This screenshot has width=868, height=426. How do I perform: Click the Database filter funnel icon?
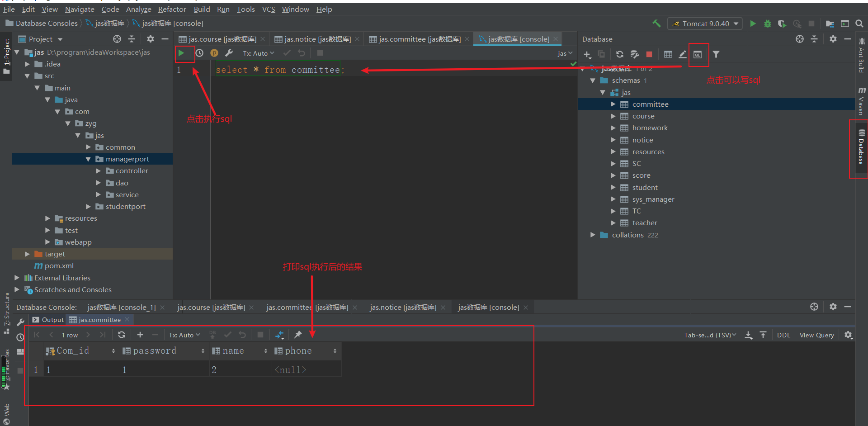[716, 55]
